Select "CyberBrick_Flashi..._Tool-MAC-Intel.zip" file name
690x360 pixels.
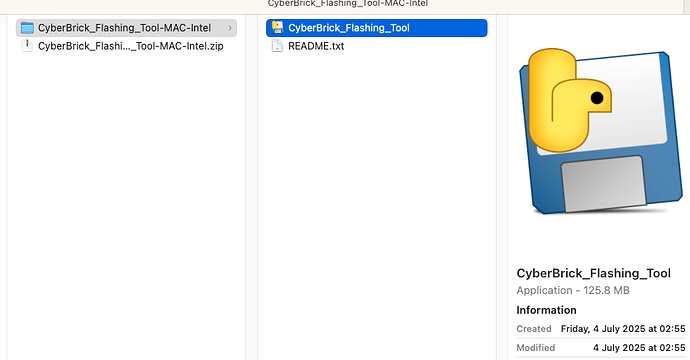tap(131, 46)
